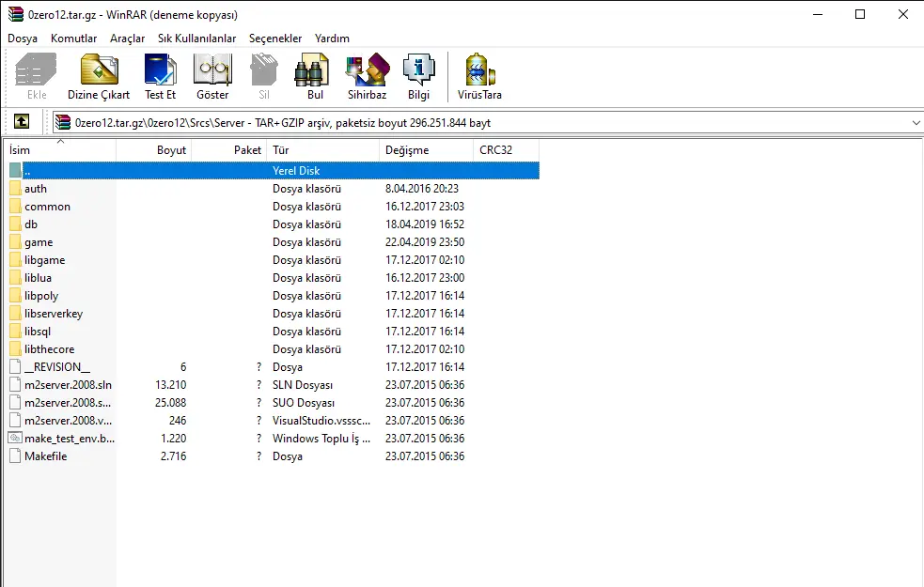Click the WinRAR title bar icon

(15, 14)
